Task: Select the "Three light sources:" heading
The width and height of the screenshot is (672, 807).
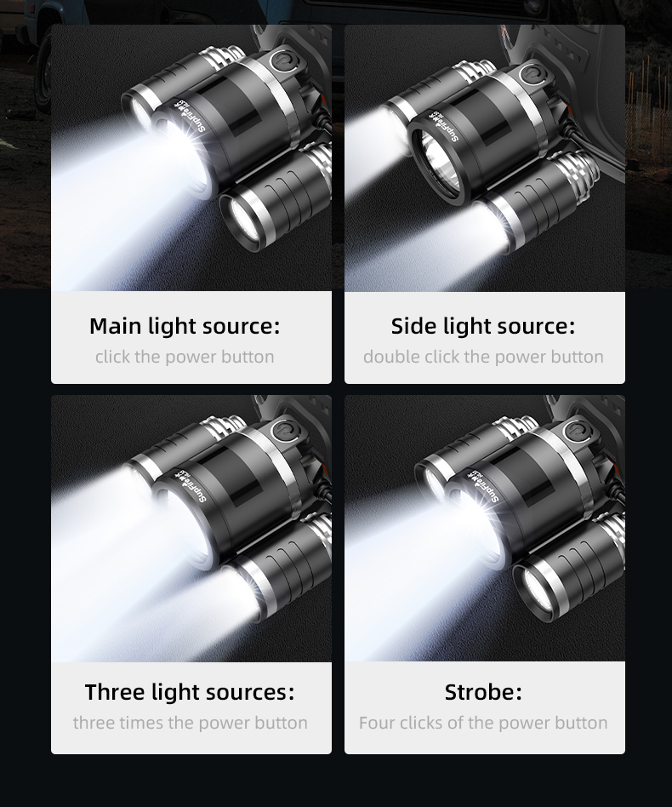Action: click(x=190, y=692)
